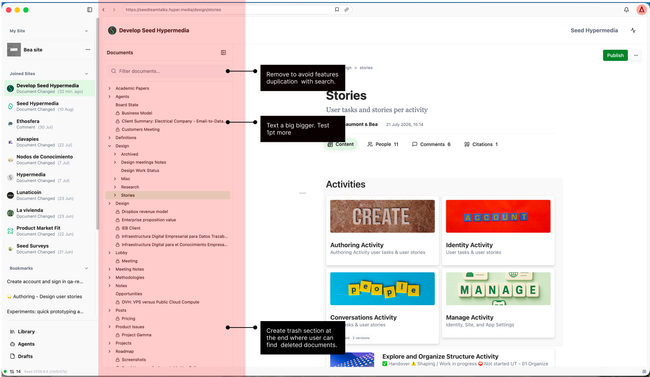Open the Ethosfera joined site
Image resolution: width=650 pixels, height=377 pixels.
pyautogui.click(x=50, y=124)
